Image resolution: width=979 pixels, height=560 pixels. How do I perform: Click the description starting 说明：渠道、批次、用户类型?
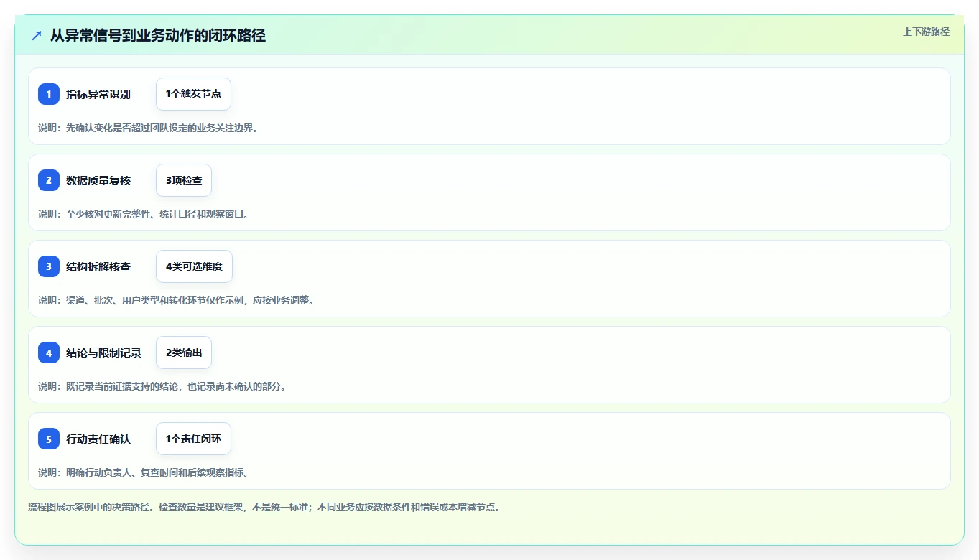pyautogui.click(x=176, y=300)
